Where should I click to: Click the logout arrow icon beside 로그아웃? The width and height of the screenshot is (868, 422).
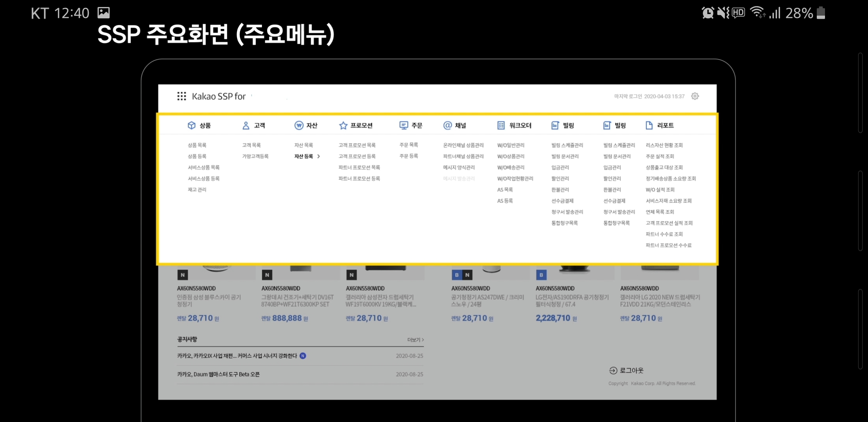613,370
